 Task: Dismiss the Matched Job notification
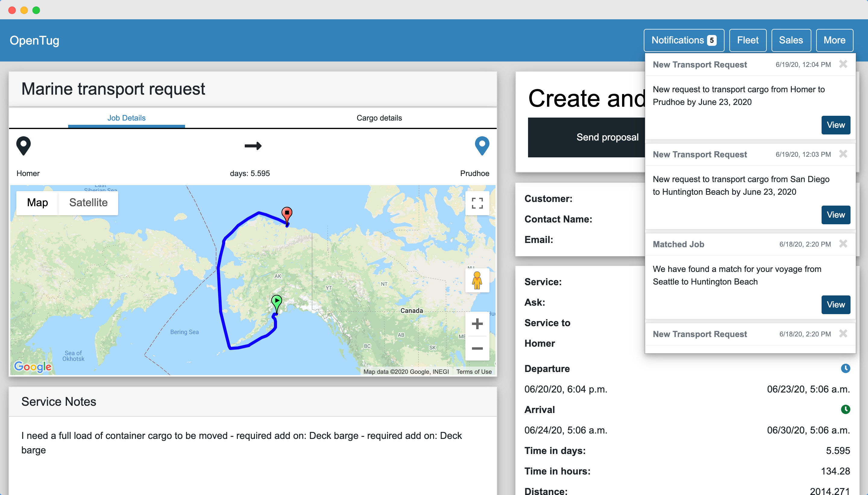click(x=843, y=243)
